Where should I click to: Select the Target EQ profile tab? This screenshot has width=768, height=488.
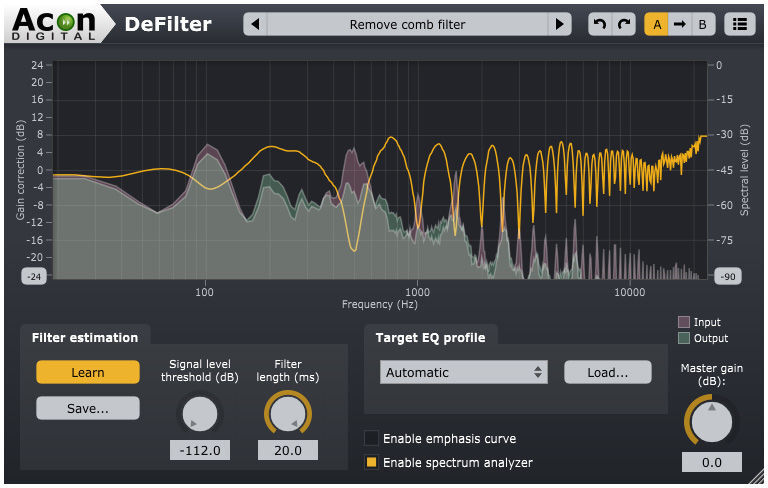(431, 338)
